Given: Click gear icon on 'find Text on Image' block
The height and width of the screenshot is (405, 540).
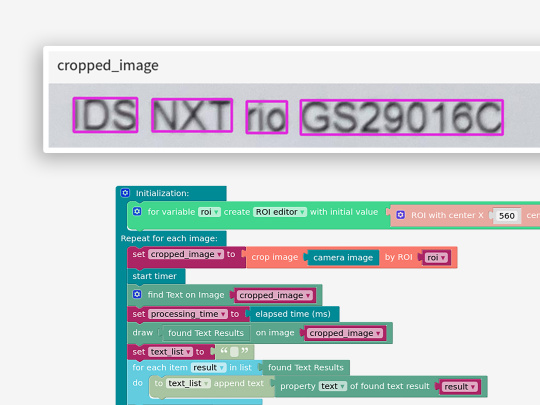Looking at the screenshot, I should pos(137,294).
